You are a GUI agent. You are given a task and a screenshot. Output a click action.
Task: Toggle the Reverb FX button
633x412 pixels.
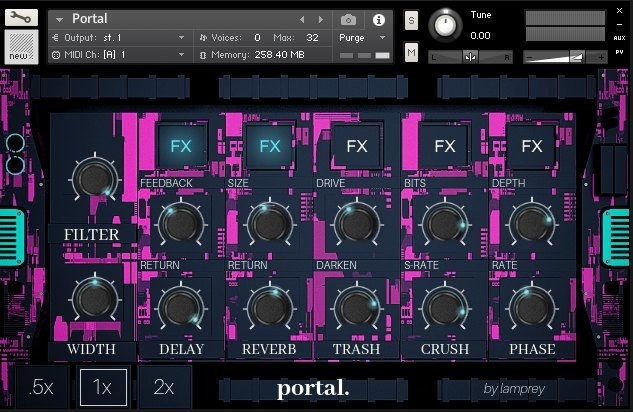click(x=270, y=146)
